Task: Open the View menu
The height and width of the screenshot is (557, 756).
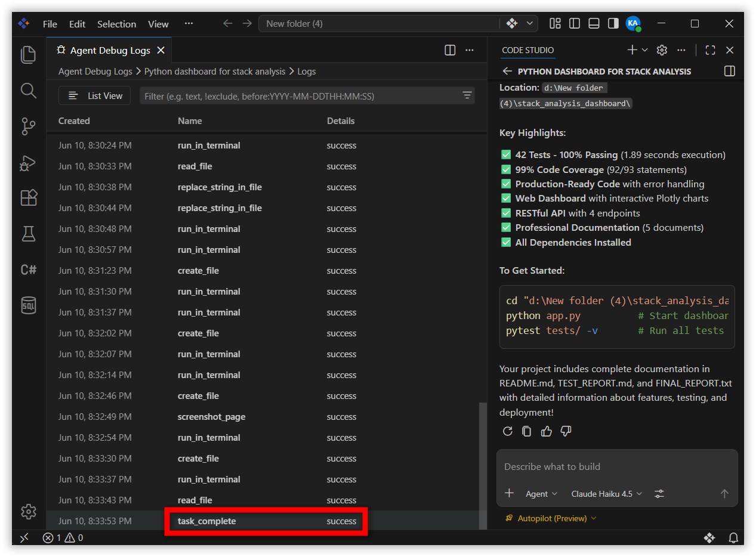Action: pos(158,24)
